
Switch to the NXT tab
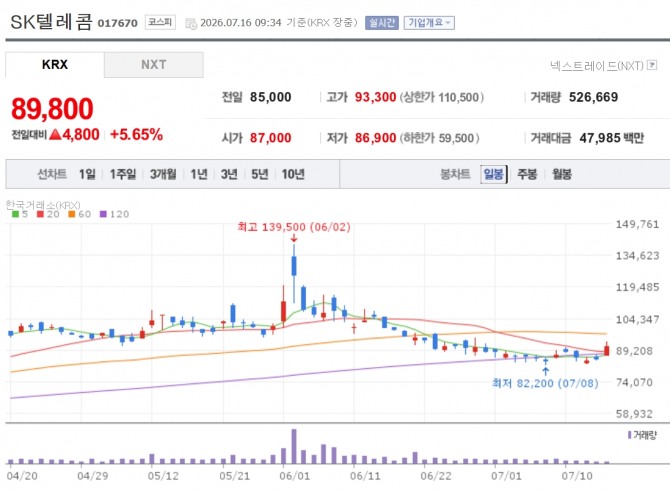pyautogui.click(x=153, y=65)
